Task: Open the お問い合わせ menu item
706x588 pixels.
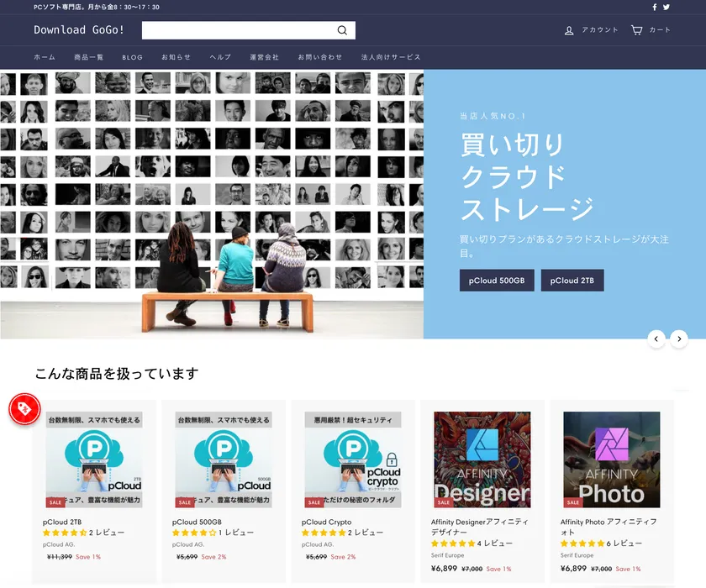Action: tap(320, 57)
